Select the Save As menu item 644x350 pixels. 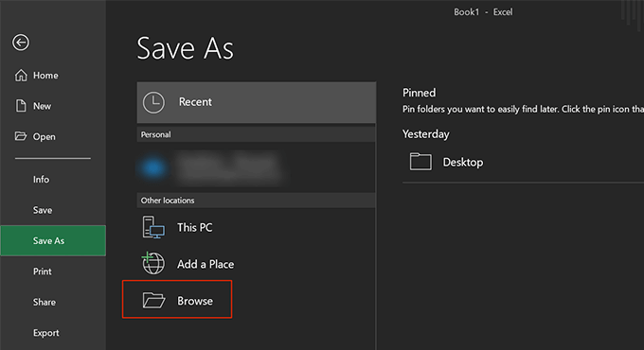(53, 240)
